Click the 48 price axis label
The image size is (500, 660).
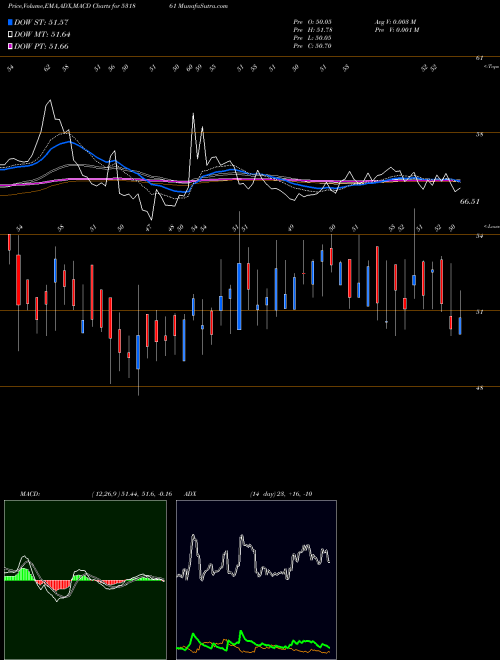coord(479,388)
